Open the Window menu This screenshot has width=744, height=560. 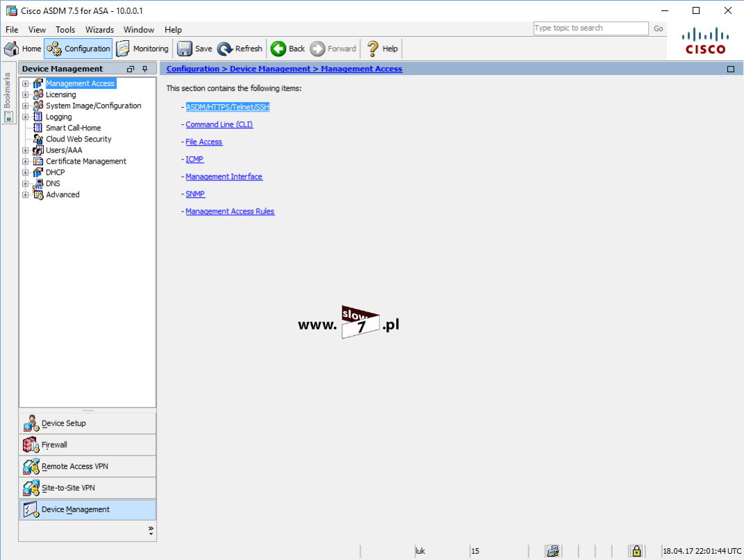click(x=139, y=29)
